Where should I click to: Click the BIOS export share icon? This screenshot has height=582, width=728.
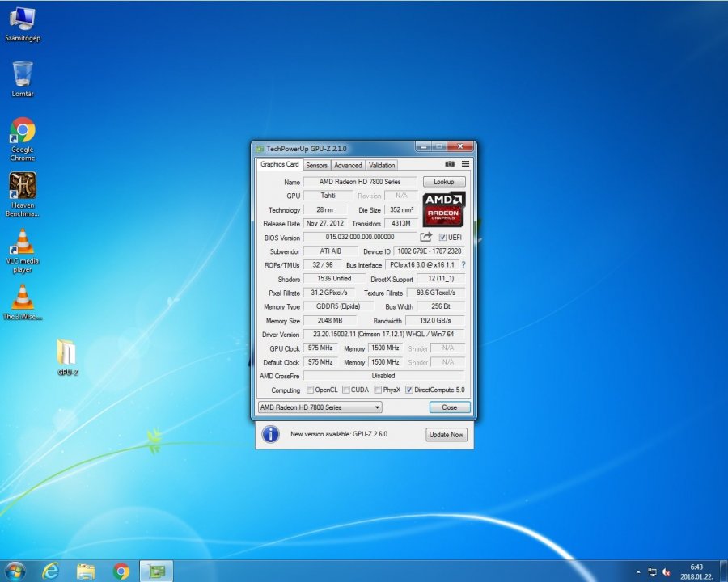tap(426, 237)
